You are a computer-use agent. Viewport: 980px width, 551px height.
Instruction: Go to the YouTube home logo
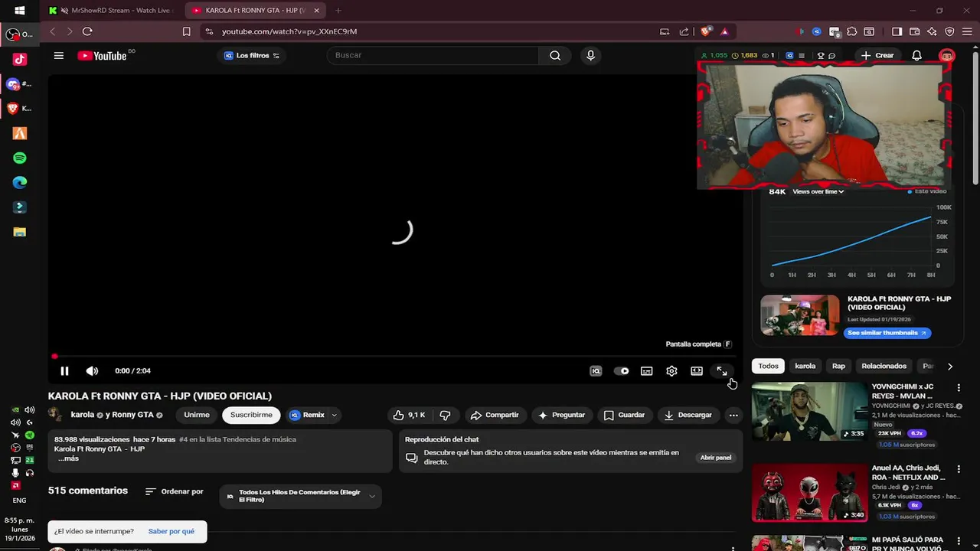(103, 55)
